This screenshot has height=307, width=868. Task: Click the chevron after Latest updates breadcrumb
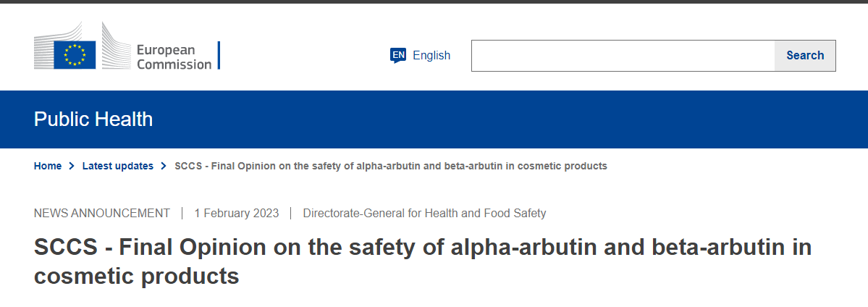coord(164,167)
